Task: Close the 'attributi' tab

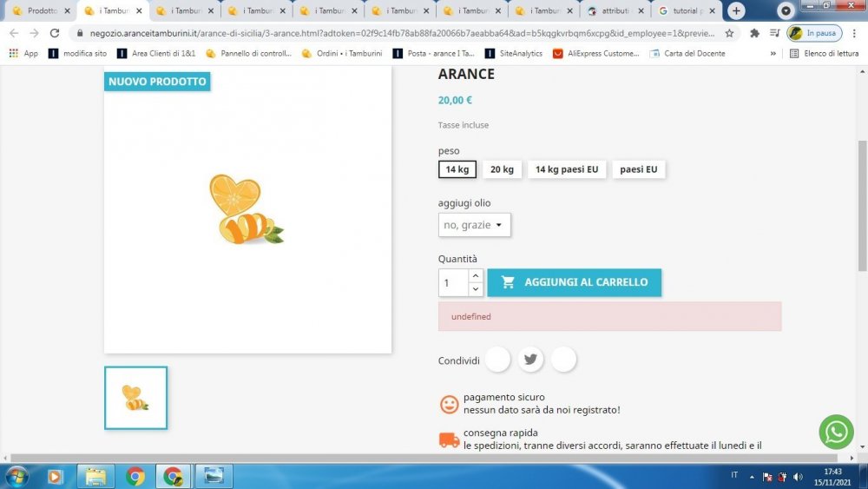Action: (641, 10)
